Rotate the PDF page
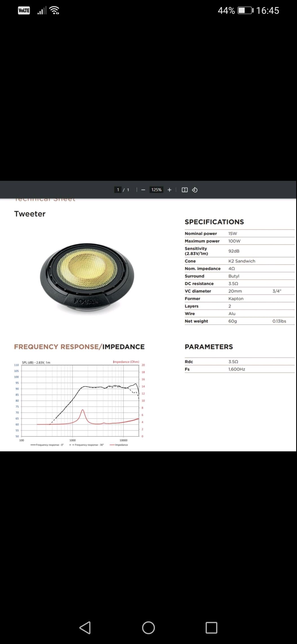This screenshot has width=297, height=644. (x=195, y=190)
